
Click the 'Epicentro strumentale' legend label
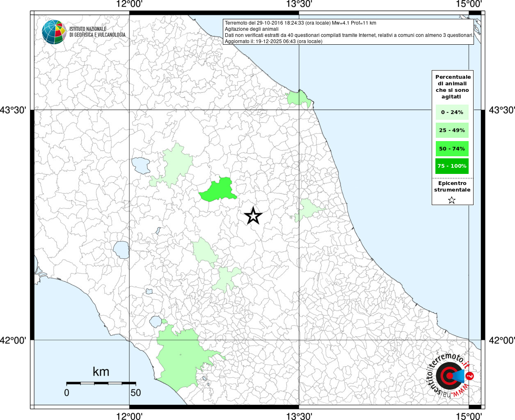click(452, 187)
